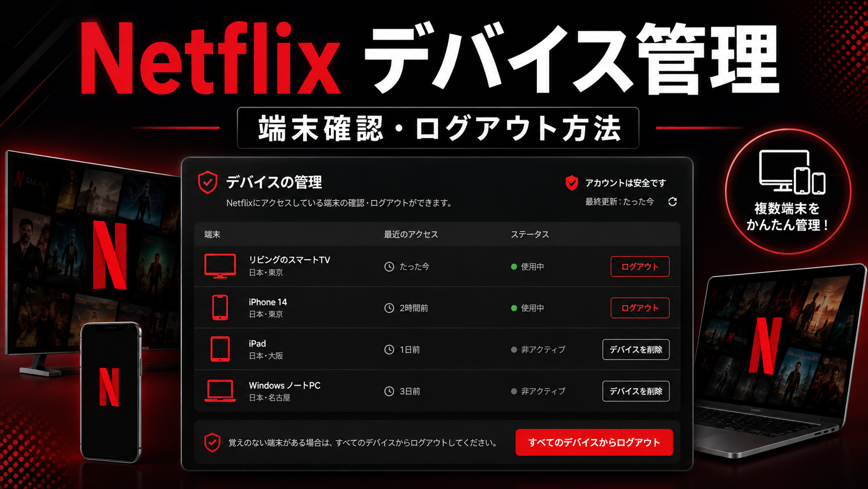
Task: Click the 使用中 status for iPhone 14
Action: [533, 308]
